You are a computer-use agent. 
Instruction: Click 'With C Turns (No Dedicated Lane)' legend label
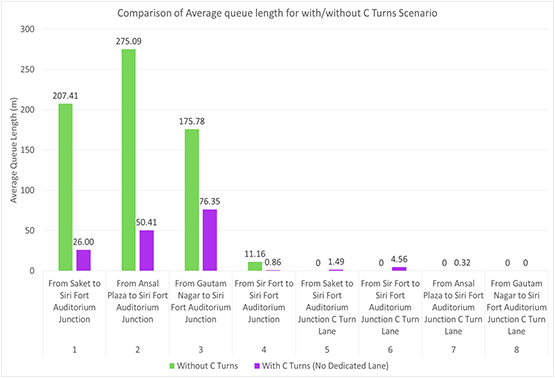pos(325,366)
